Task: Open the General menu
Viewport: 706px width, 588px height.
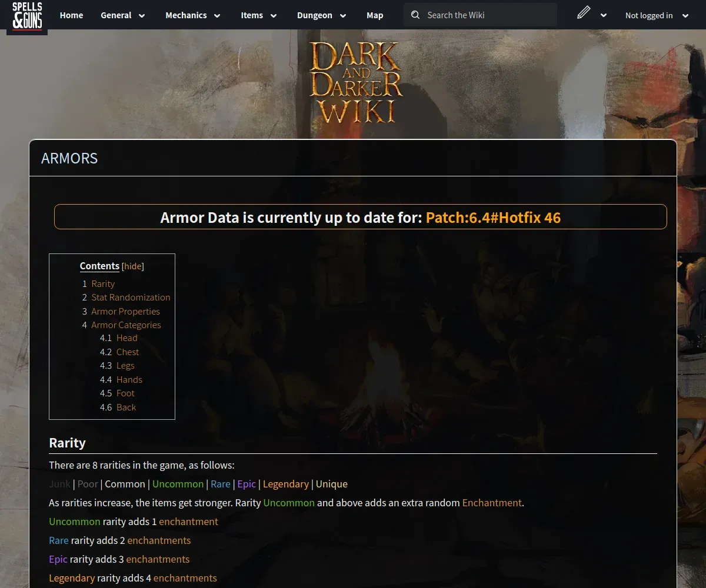Action: [116, 15]
